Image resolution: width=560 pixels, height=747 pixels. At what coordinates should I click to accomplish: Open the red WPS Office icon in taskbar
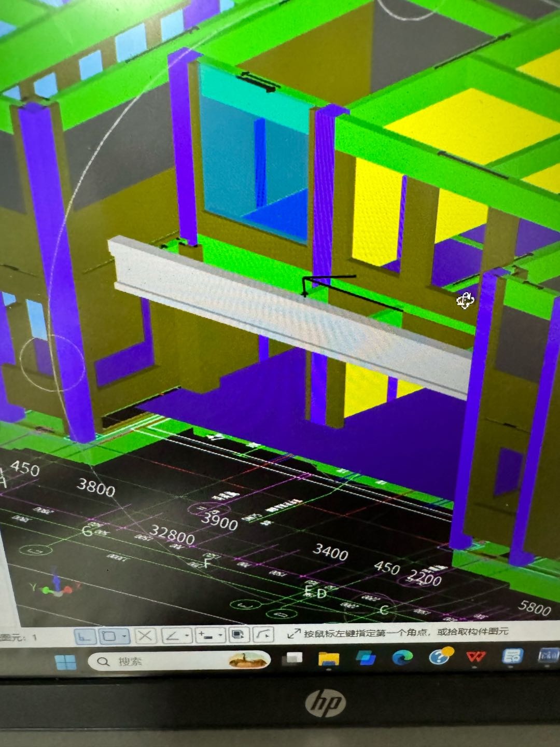point(475,656)
